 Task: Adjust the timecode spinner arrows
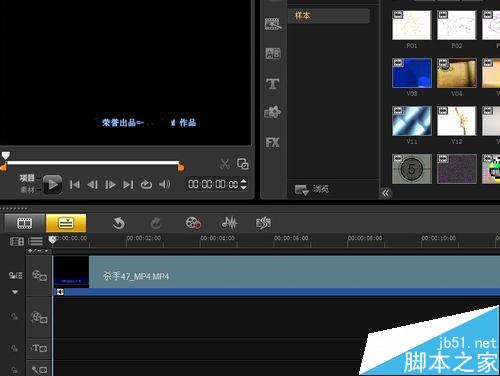[x=244, y=184]
